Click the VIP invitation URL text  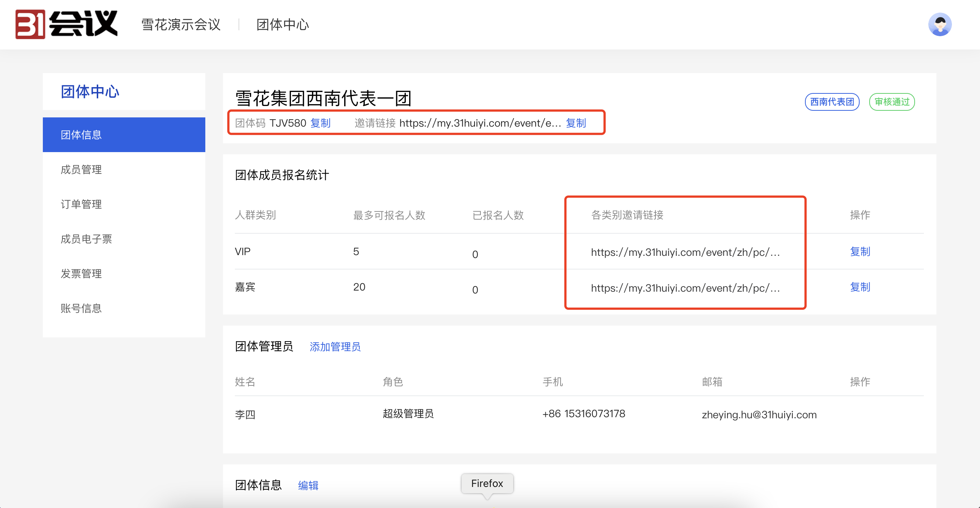click(x=686, y=252)
